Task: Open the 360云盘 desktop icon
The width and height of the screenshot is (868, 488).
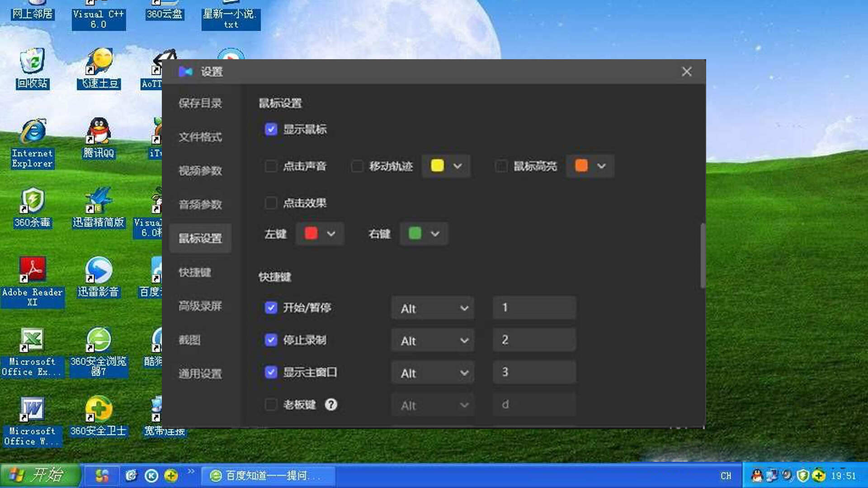Action: point(165,11)
